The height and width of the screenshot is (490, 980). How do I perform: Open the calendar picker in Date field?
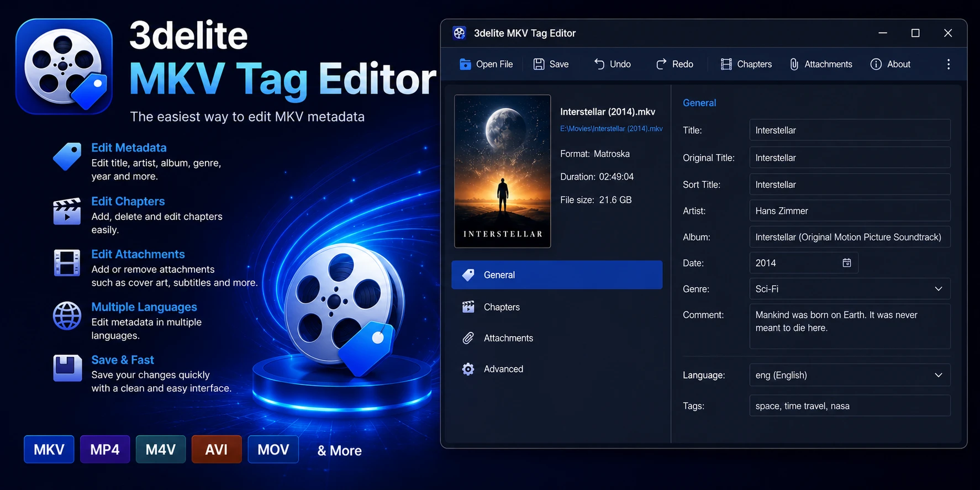click(847, 263)
